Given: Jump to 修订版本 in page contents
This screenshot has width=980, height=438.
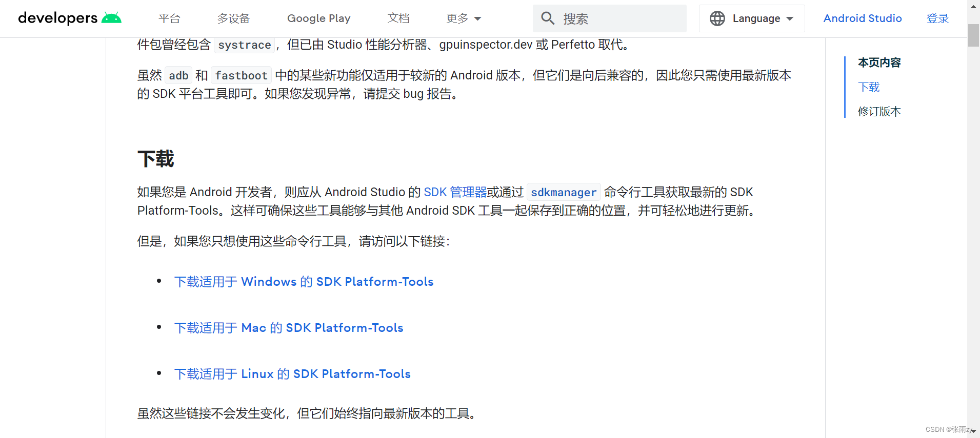Looking at the screenshot, I should [x=879, y=112].
